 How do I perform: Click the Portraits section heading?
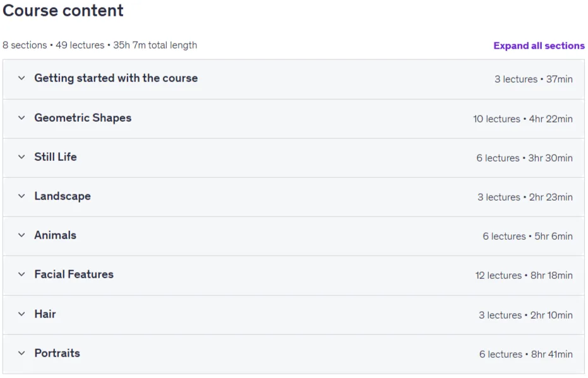(x=57, y=353)
